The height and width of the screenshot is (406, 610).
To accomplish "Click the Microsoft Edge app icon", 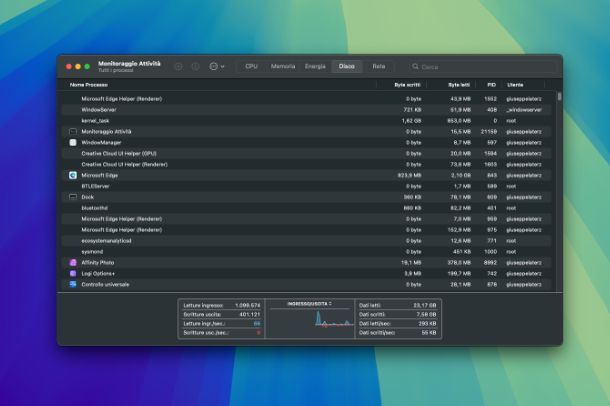I will [x=73, y=175].
